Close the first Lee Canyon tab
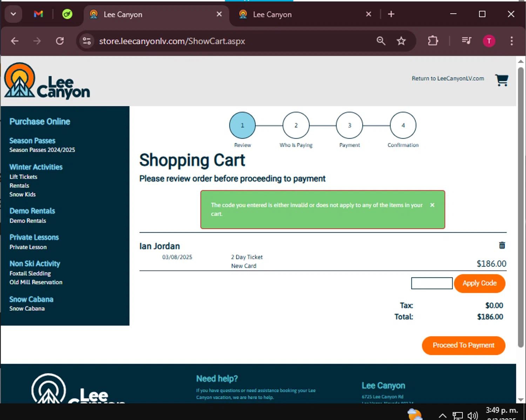526x420 pixels. click(x=219, y=14)
